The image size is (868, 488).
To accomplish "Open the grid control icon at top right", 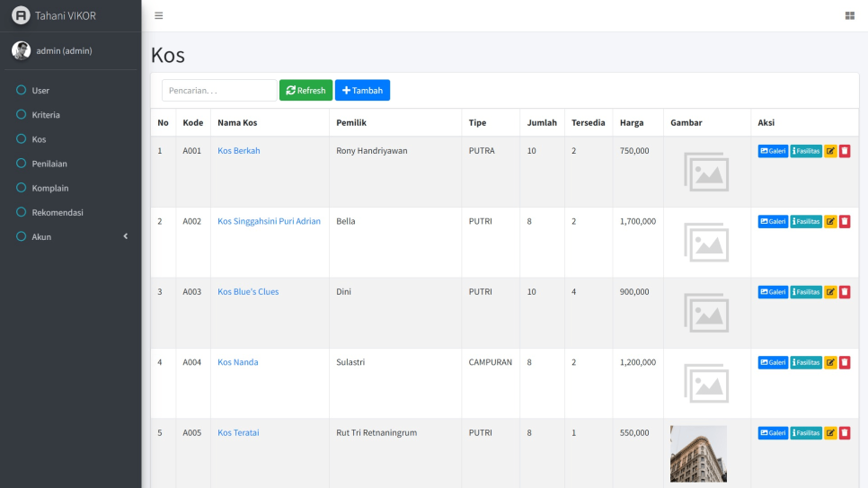I will (x=849, y=15).
